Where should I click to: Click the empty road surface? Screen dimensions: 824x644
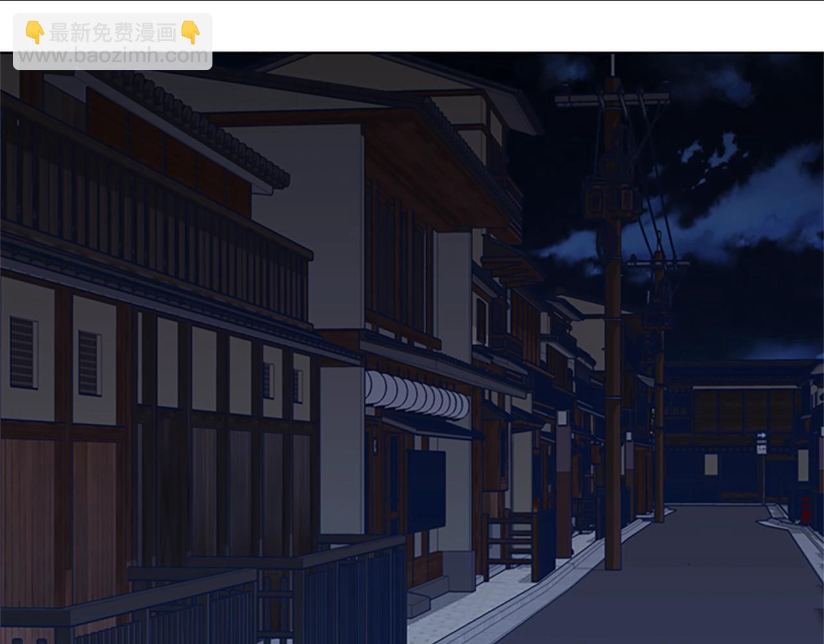pyautogui.click(x=695, y=580)
